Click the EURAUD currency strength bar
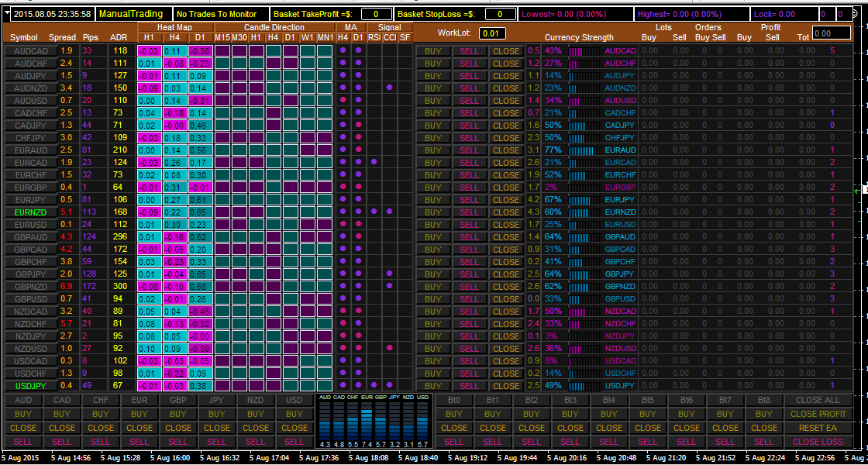The height and width of the screenshot is (465, 868). [584, 150]
